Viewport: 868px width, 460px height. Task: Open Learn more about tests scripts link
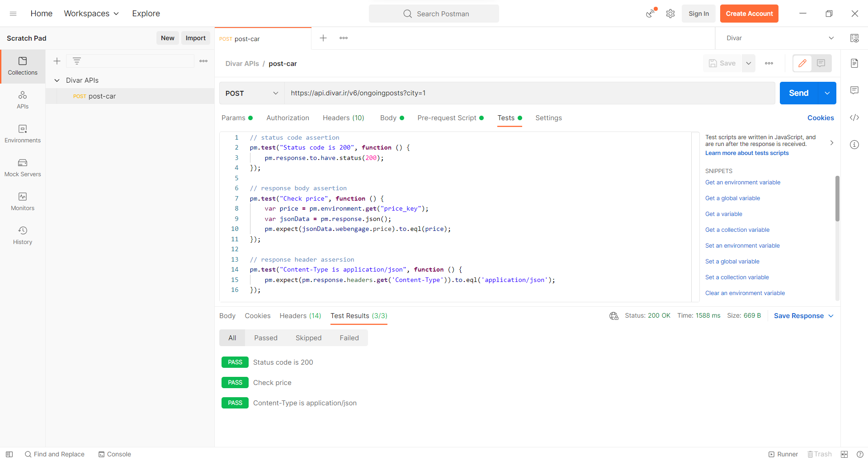[x=747, y=153]
